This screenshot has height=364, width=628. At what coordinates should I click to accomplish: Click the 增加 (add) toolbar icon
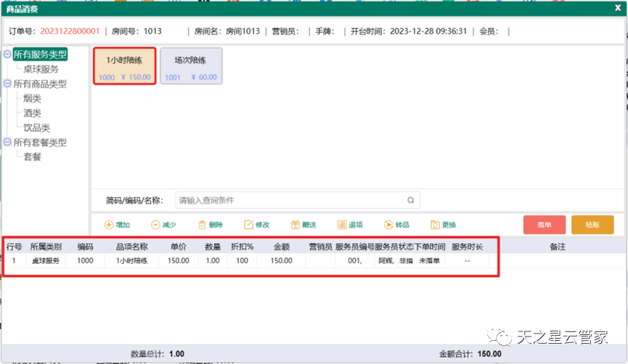[109, 225]
